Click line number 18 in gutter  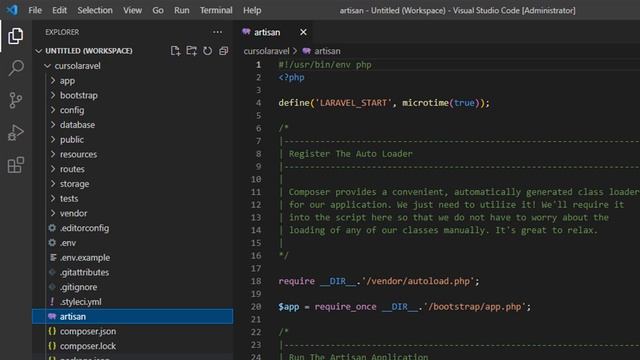[x=256, y=281]
